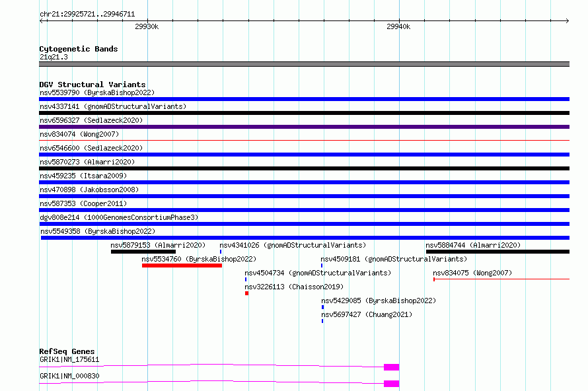Click nsv834074 (Wong2007) label

pyautogui.click(x=79, y=134)
